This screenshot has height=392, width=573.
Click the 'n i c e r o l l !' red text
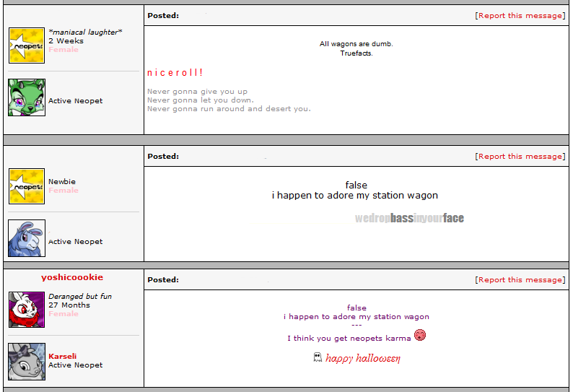(x=175, y=73)
